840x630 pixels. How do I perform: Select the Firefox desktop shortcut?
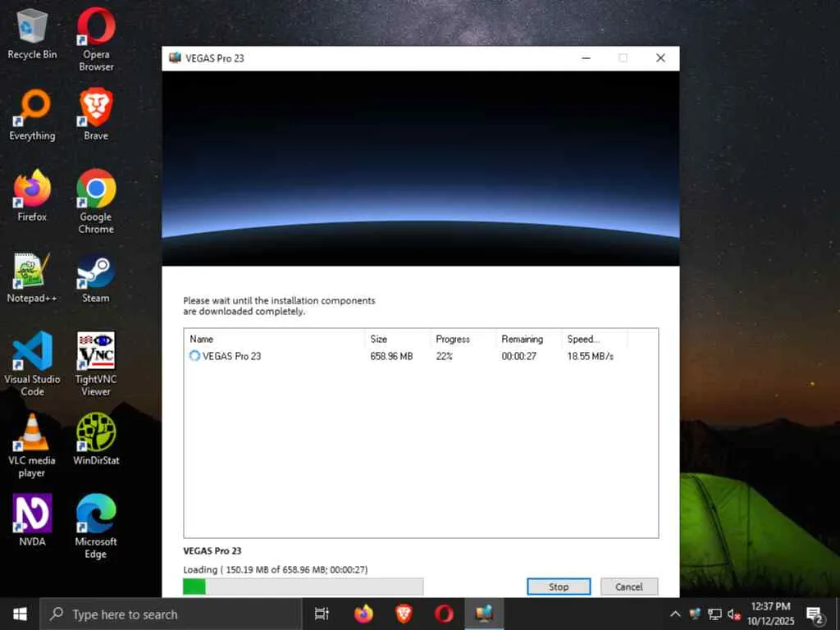(32, 195)
